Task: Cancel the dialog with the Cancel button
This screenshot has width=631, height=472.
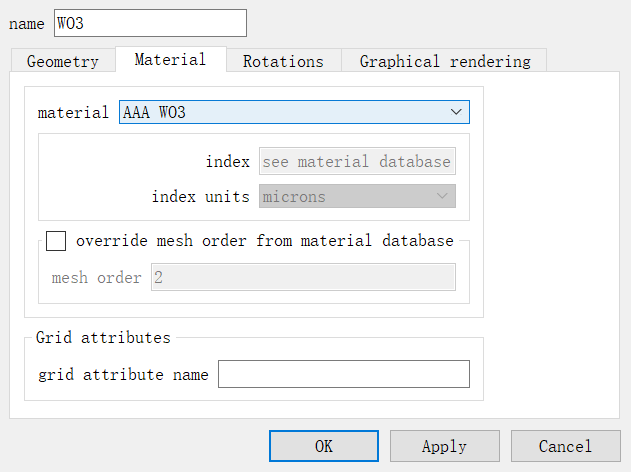Action: point(565,446)
